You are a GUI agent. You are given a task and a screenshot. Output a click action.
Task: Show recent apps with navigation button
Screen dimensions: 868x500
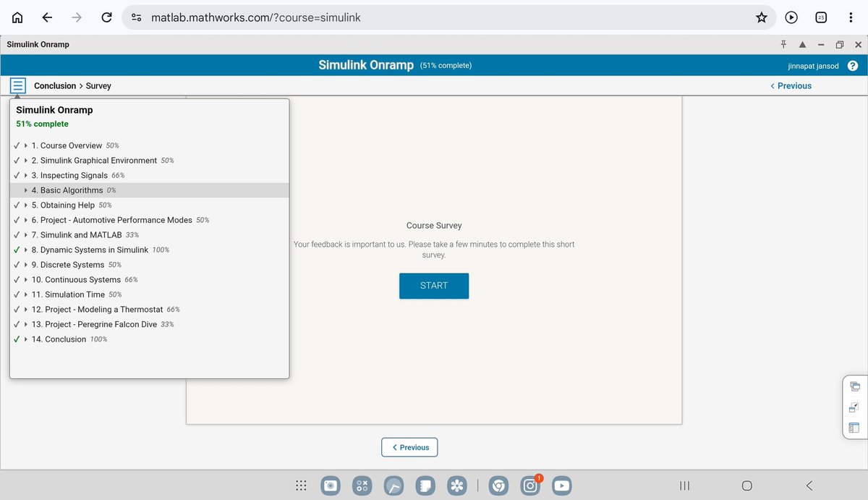click(x=684, y=486)
